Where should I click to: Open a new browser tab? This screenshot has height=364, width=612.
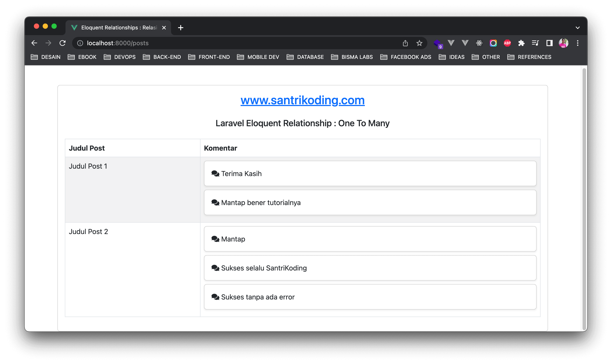180,28
